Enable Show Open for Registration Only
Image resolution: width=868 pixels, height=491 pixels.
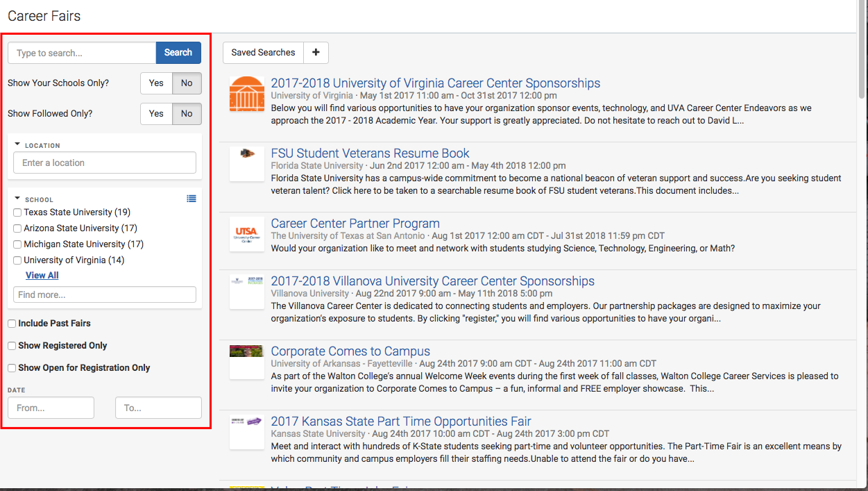[12, 368]
